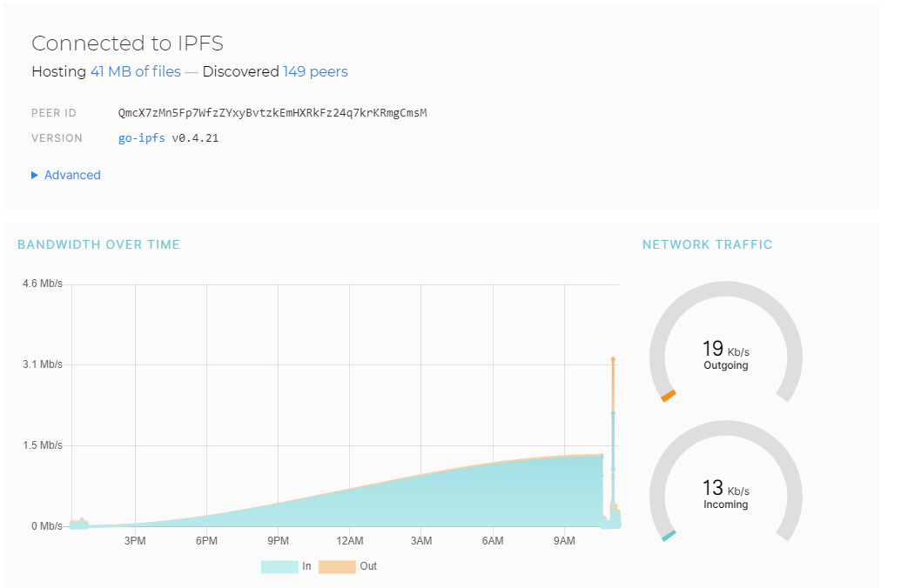Screen dimensions: 901x588
Task: Click the Peer ID hash value
Action: point(272,113)
